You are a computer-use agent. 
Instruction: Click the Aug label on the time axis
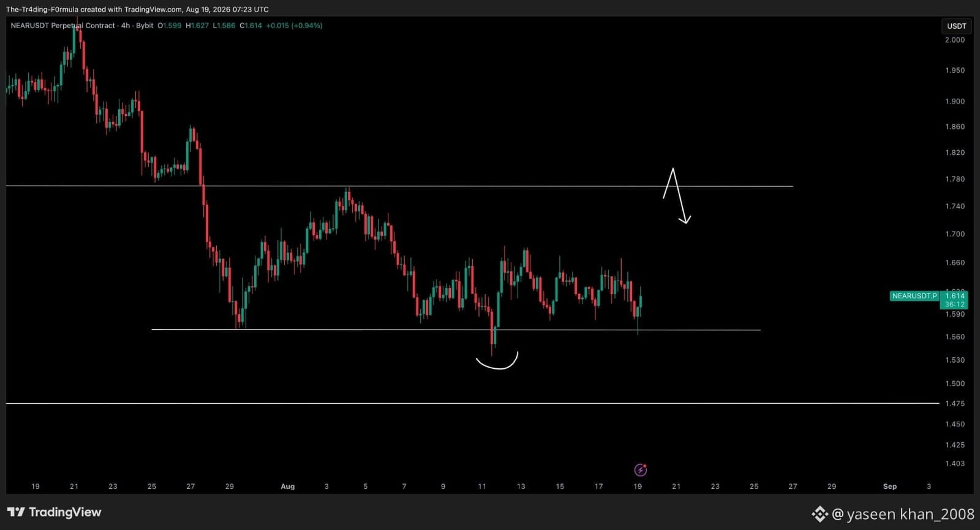coord(288,486)
